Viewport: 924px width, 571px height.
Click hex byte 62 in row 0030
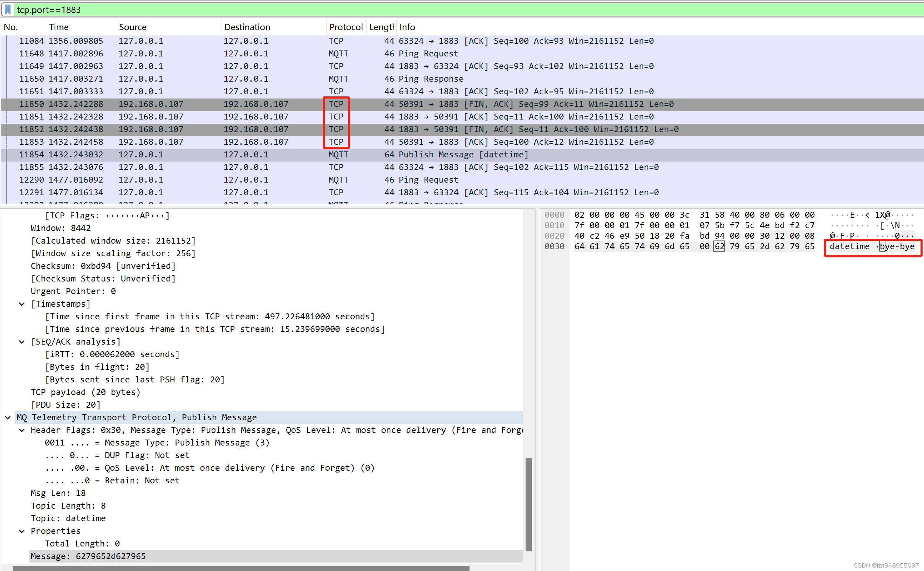719,247
